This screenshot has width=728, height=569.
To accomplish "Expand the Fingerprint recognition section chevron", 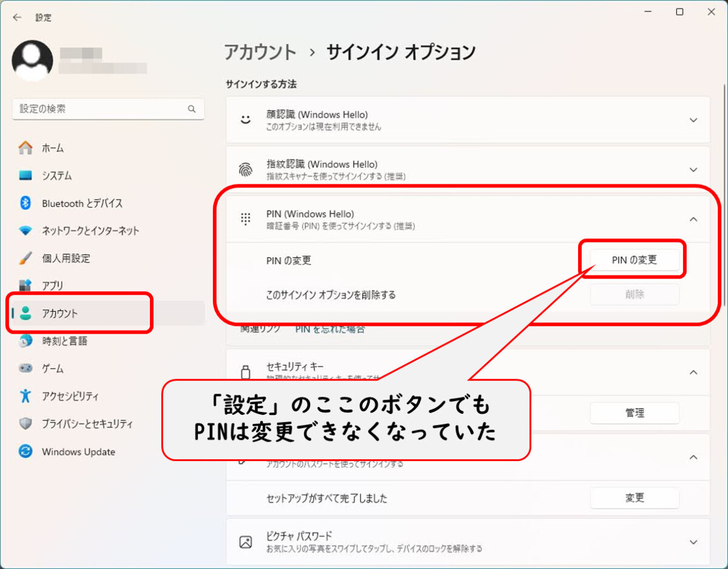I will [x=693, y=170].
